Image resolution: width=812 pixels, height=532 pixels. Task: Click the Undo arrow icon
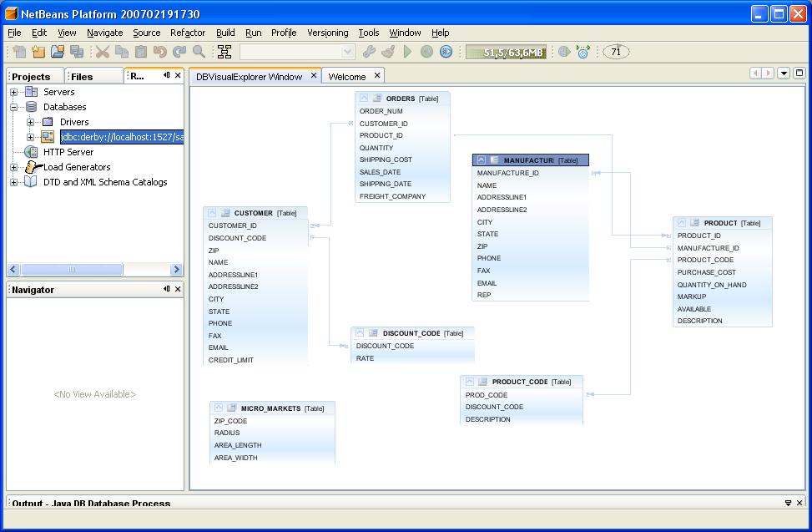[x=160, y=51]
